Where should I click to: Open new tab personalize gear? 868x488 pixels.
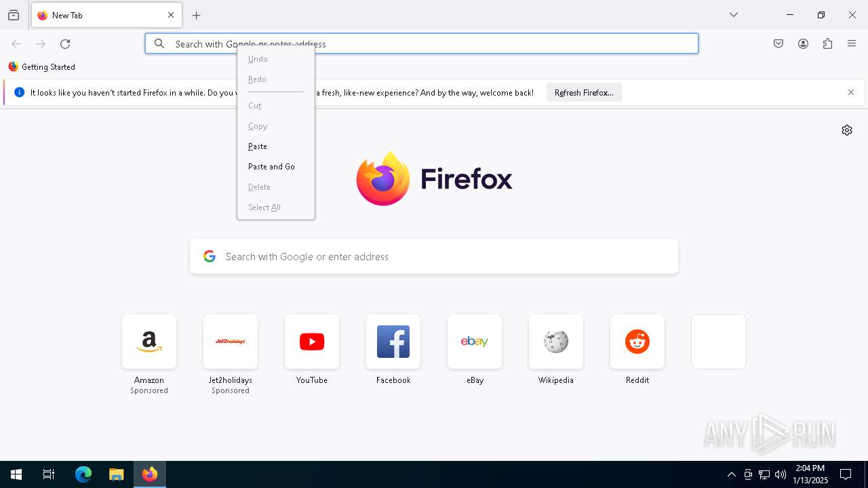click(847, 130)
